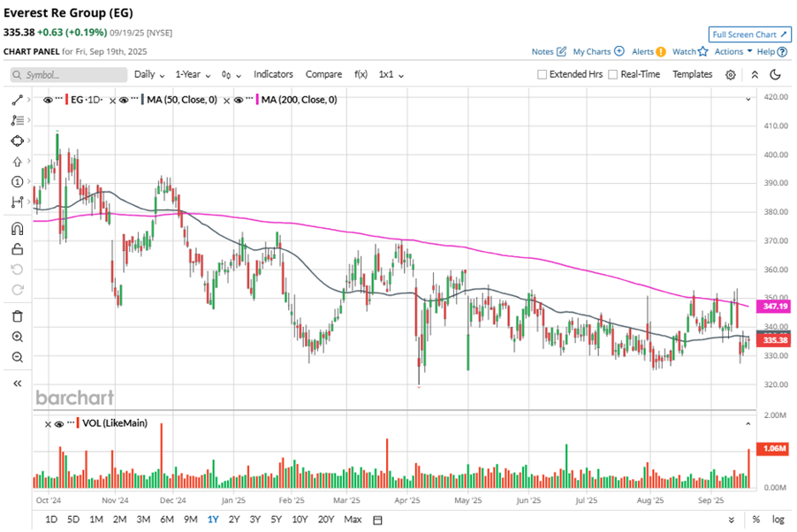Viewport: 797px width, 532px height.
Task: Click the MA 200 magenta color swatch
Action: pos(258,100)
